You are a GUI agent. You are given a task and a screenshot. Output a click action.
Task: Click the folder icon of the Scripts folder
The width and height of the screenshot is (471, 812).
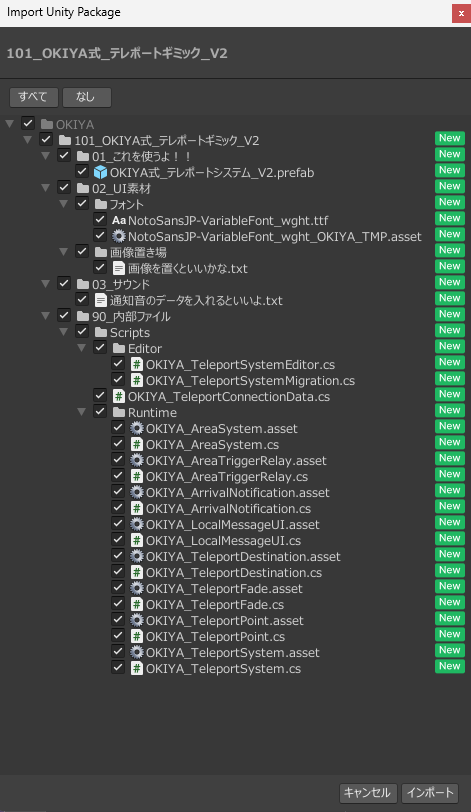tap(101, 332)
